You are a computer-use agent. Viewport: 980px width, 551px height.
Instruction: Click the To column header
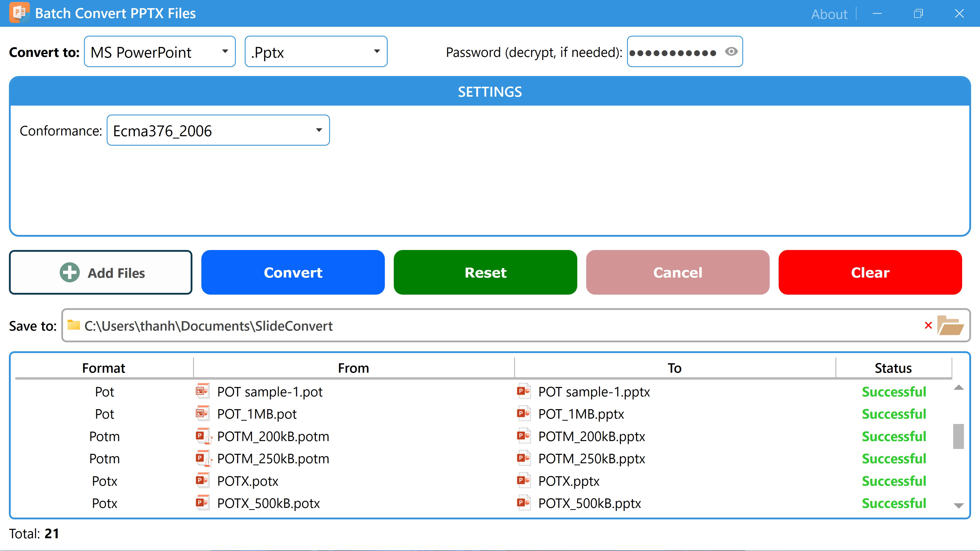[675, 368]
